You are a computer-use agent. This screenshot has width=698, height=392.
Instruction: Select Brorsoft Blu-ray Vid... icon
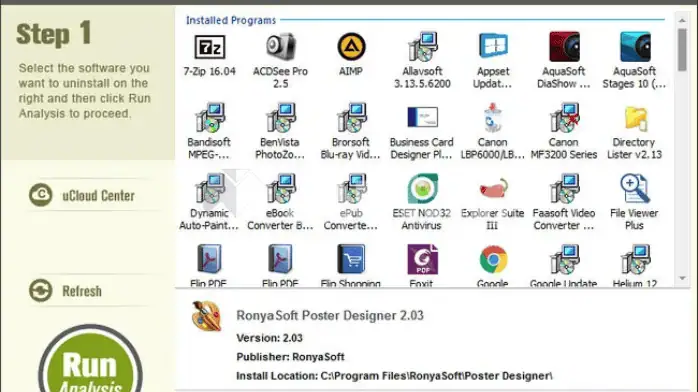pos(351,118)
